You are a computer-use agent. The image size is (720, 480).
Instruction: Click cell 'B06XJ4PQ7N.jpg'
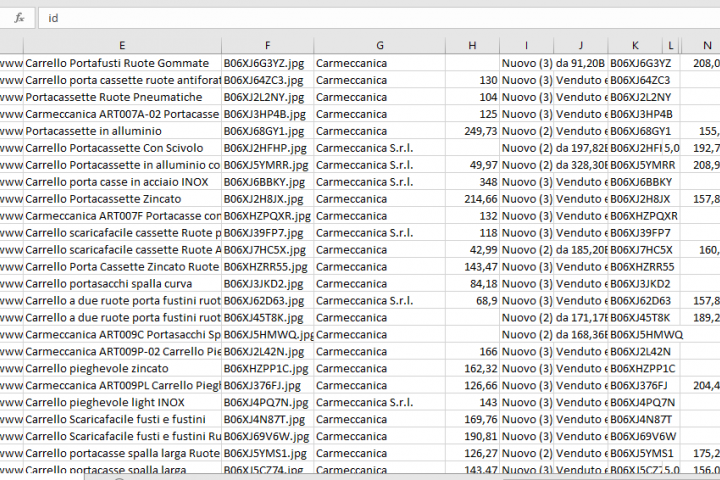(x=268, y=402)
